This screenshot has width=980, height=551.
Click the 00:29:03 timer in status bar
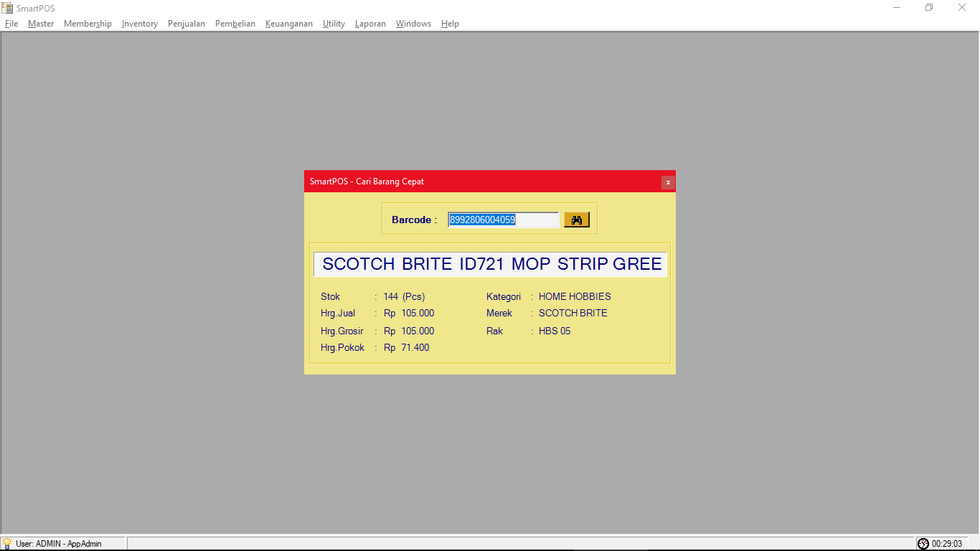[947, 544]
